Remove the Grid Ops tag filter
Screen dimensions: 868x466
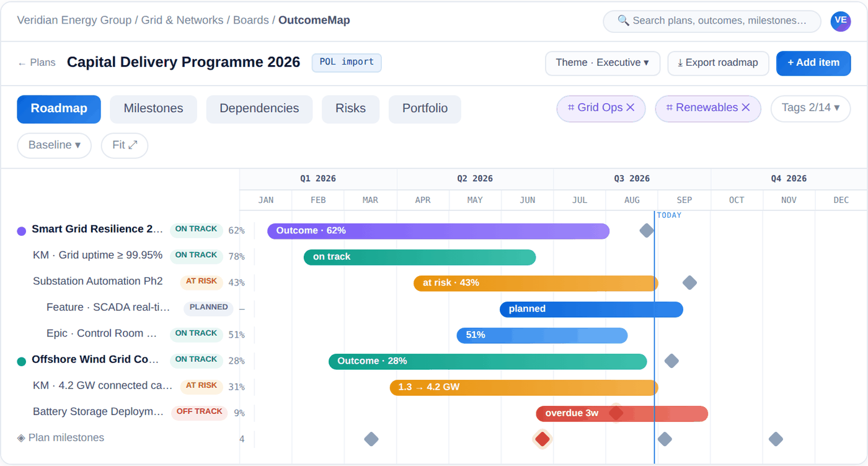[631, 108]
